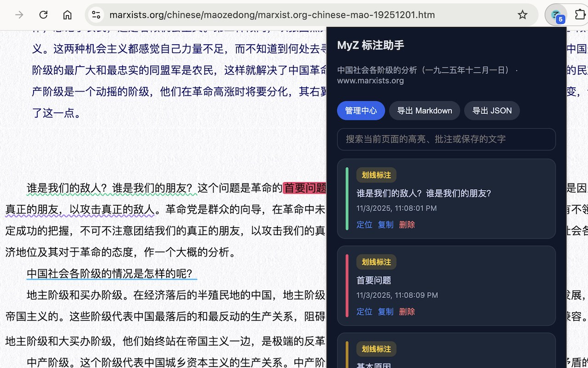Click the 划线标注 tag on the 谁是我们的敌人 card

coord(376,175)
